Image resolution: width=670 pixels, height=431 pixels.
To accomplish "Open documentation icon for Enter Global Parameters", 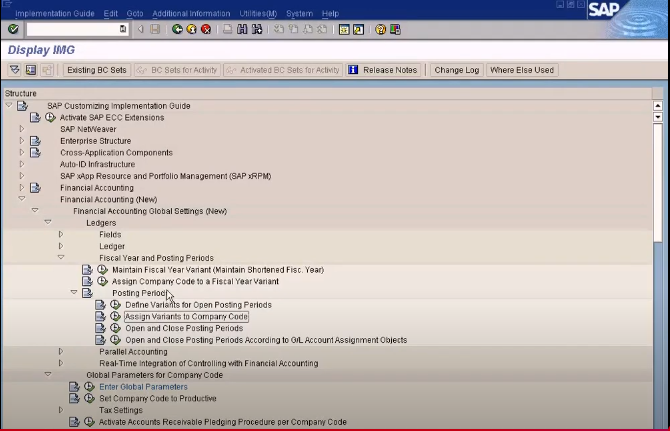I will (74, 387).
